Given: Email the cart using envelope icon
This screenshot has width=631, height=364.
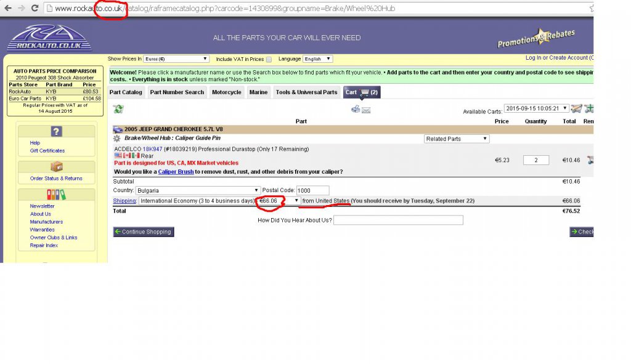Looking at the screenshot, I should click(x=366, y=110).
